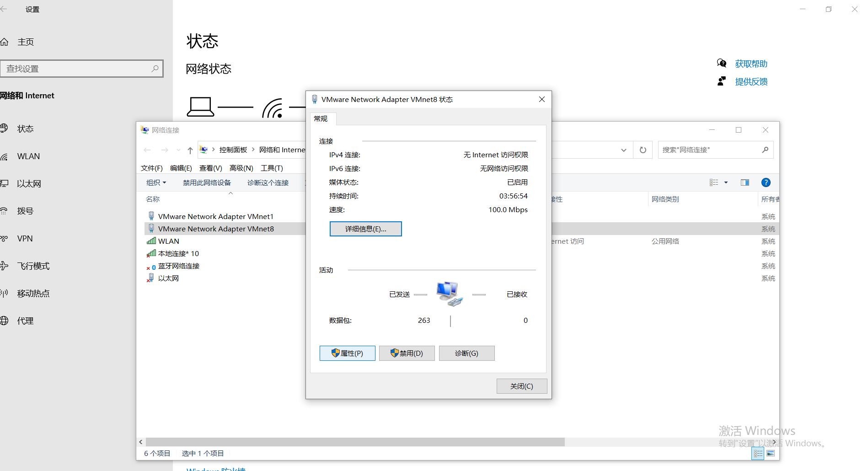
Task: Select the 以太网 adapter icon in list
Action: [x=150, y=278]
